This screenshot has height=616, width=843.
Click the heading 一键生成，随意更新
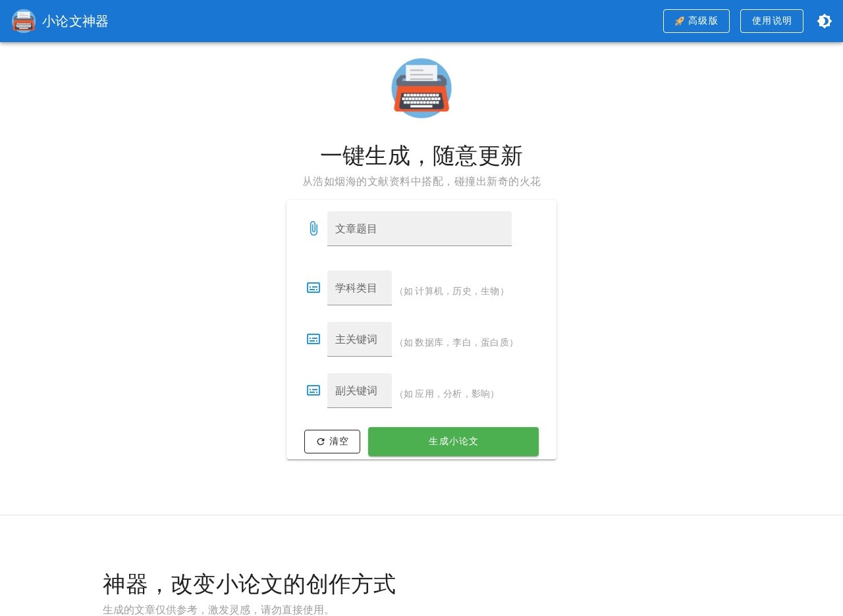(x=421, y=156)
